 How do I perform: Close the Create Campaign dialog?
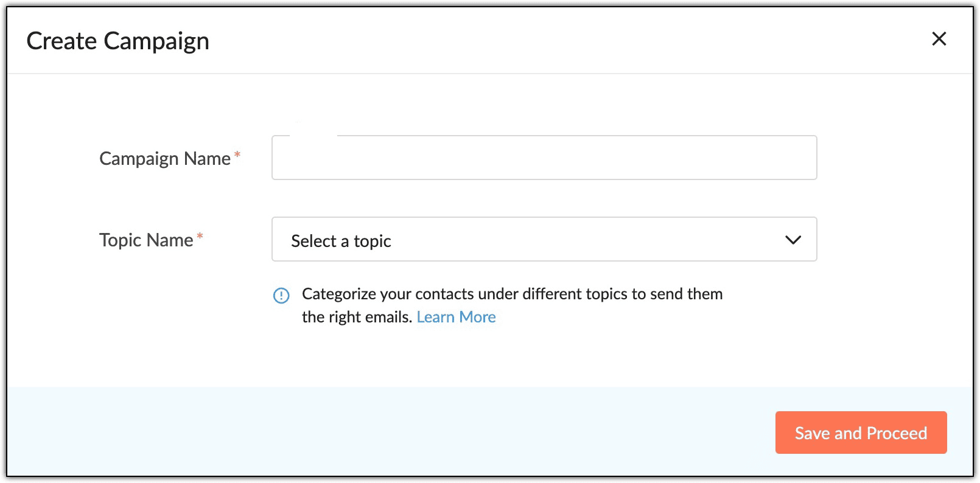tap(939, 39)
